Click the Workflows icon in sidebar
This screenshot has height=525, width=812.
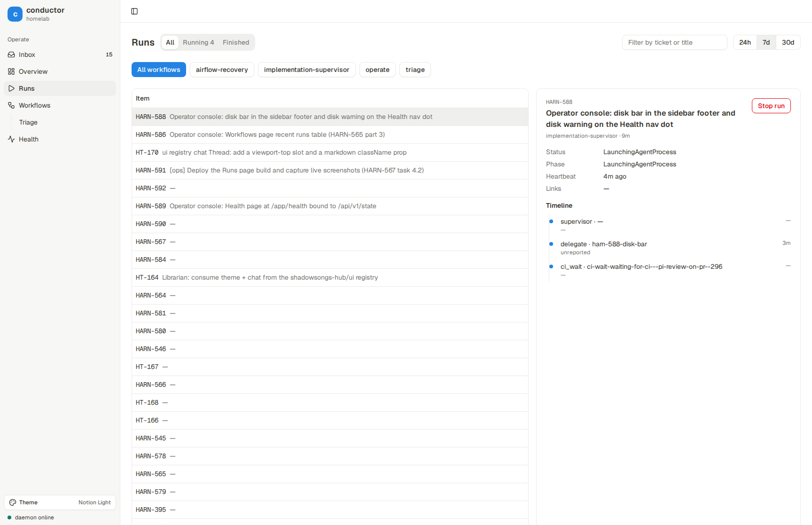click(x=11, y=105)
